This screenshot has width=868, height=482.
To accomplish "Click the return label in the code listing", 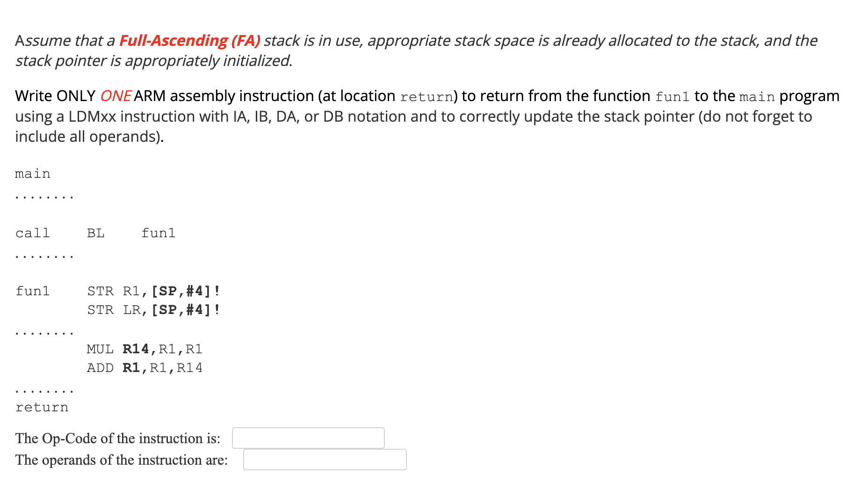I will click(x=42, y=407).
